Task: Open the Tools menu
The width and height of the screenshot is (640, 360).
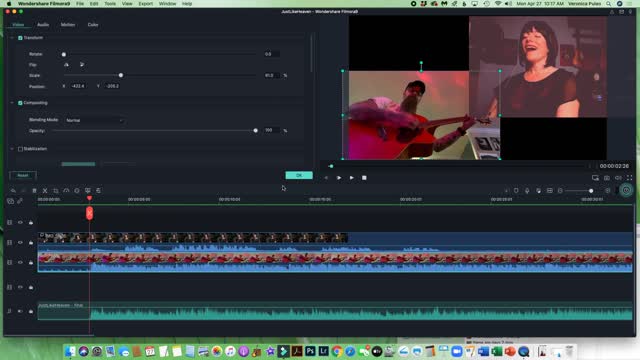Action: (x=110, y=4)
